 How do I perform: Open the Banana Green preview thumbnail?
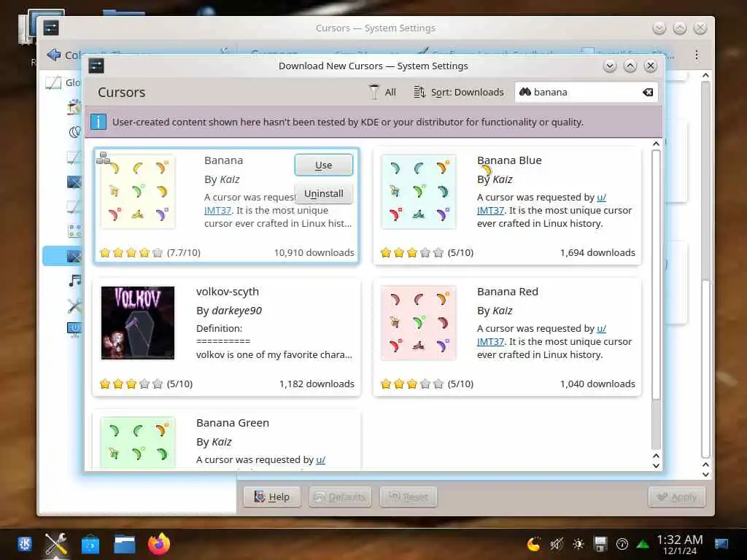[x=138, y=443]
